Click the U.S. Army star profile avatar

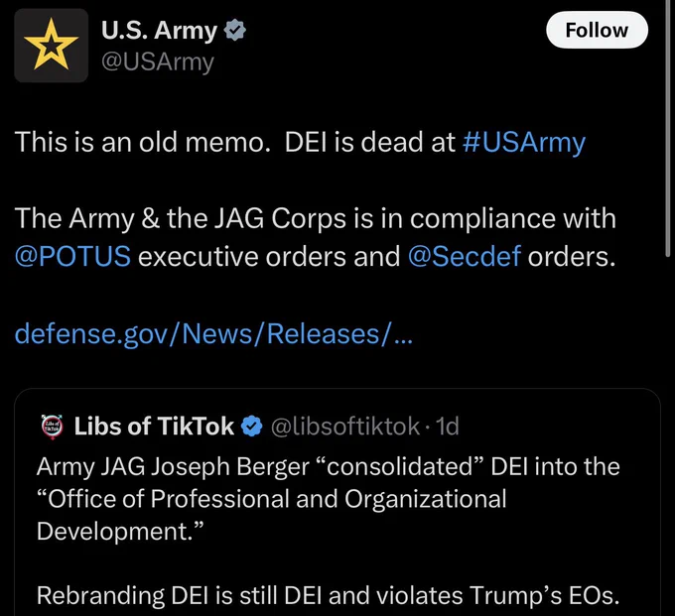click(x=52, y=46)
